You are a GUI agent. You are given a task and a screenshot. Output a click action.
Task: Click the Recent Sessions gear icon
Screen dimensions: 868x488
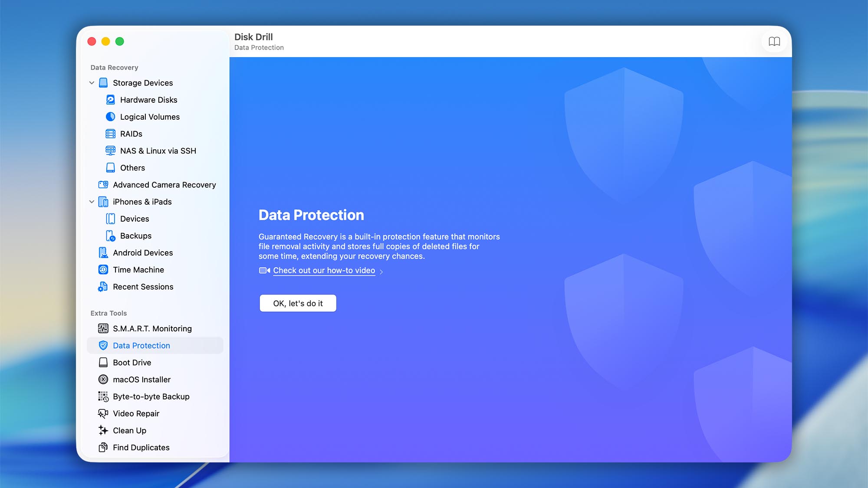[x=103, y=287]
